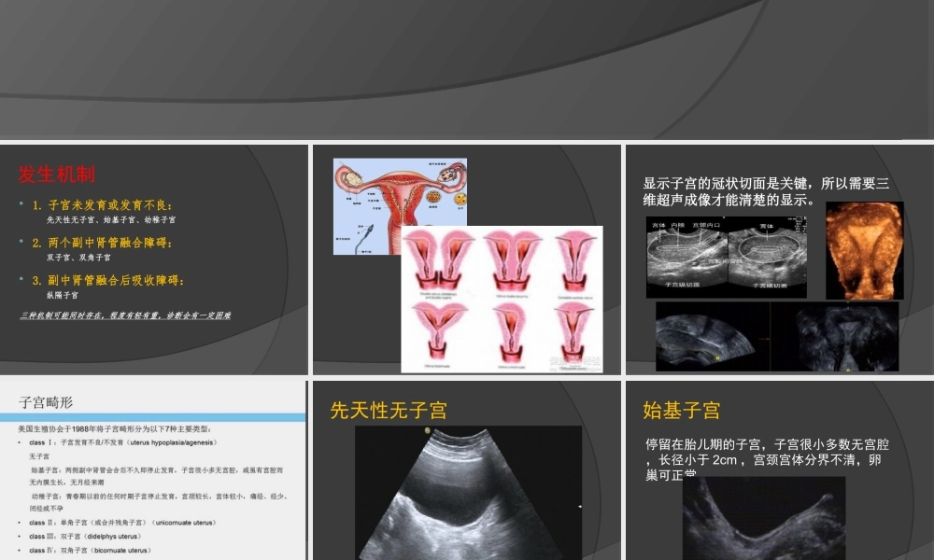
Task: Select the yellow 先天性无子宫 heading text
Action: 389,409
